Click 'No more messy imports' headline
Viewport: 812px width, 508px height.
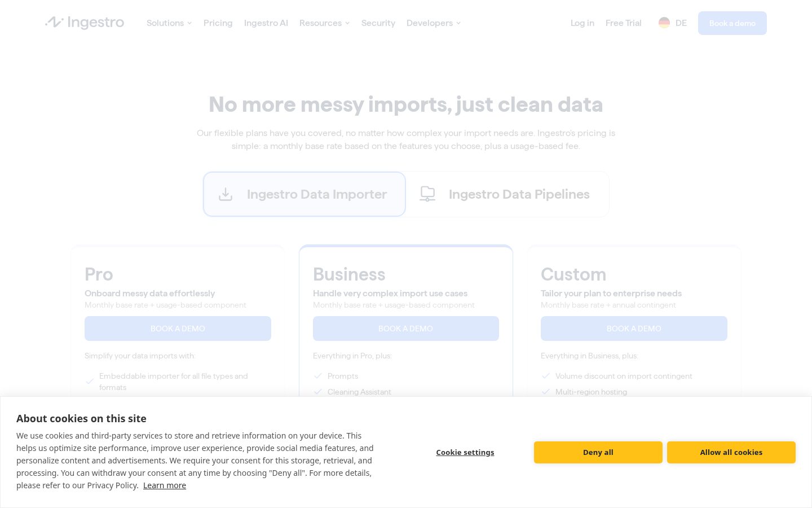coord(406,104)
